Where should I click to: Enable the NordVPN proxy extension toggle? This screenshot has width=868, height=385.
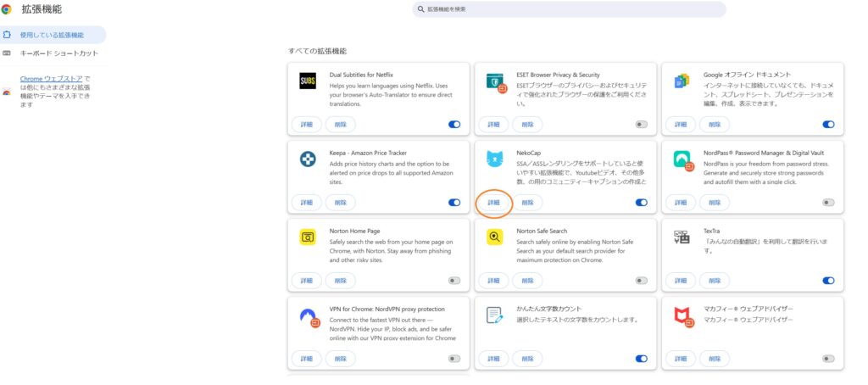[454, 359]
